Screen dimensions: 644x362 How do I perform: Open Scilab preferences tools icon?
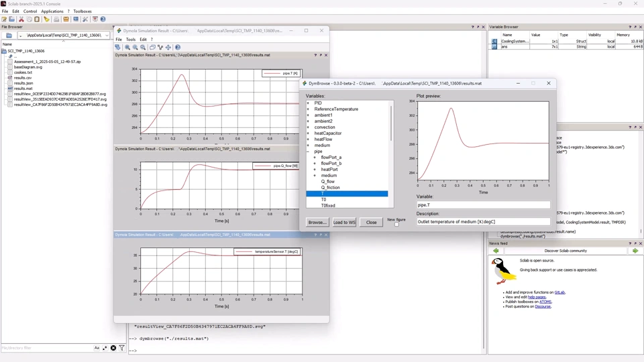85,19
